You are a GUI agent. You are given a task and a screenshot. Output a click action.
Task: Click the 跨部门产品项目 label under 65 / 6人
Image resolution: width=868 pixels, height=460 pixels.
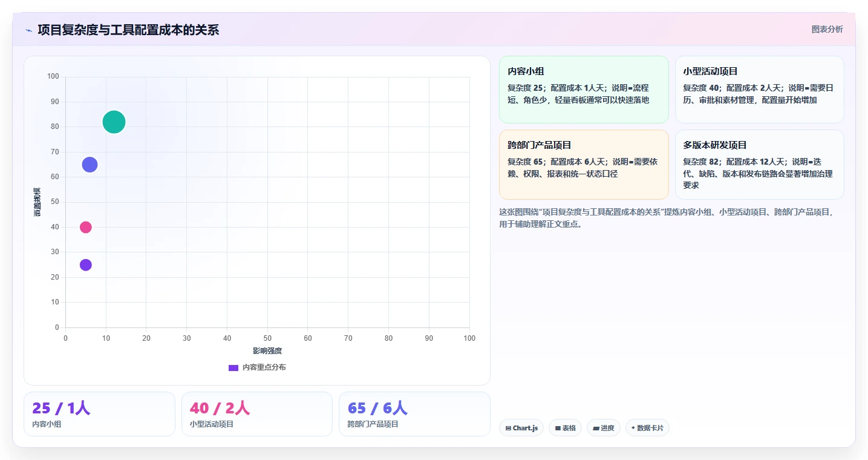[373, 424]
